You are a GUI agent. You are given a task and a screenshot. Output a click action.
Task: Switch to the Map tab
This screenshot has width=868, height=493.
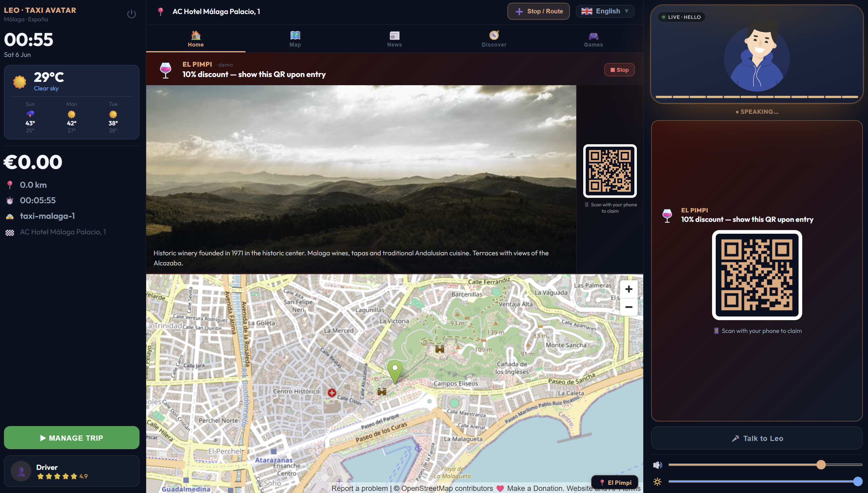295,39
